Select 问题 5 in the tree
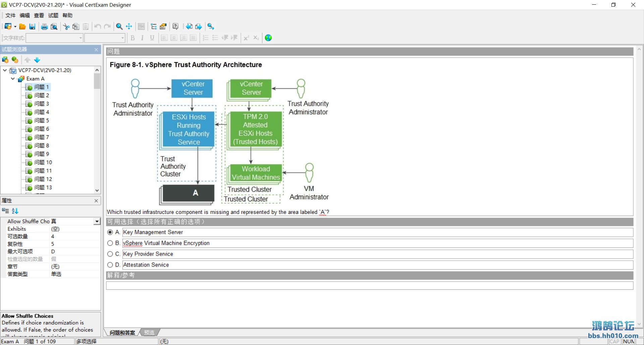Viewport: 644px width, 345px height. pos(42,121)
